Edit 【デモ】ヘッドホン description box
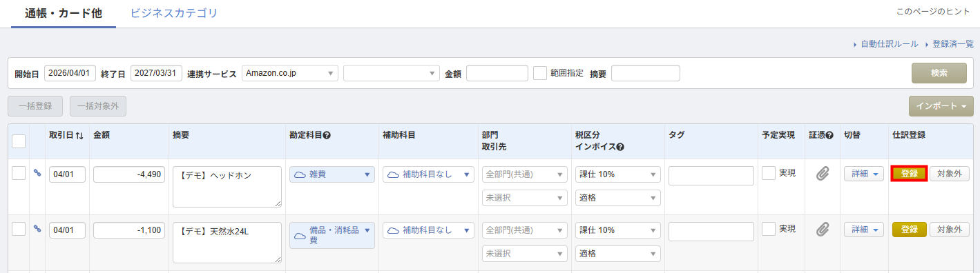The width and height of the screenshot is (980, 273). (227, 187)
